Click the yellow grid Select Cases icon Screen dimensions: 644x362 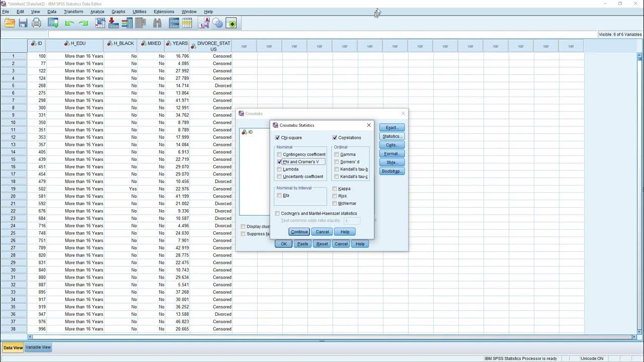[x=187, y=23]
